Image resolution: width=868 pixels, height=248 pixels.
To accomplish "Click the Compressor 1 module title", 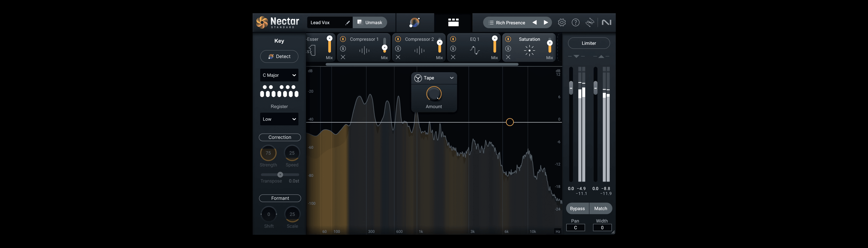I will pos(364,39).
